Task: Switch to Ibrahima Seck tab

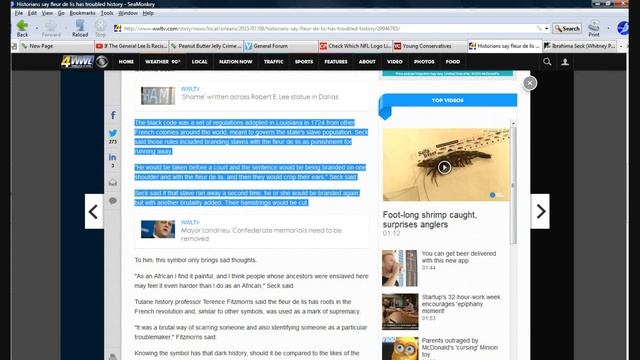Action: pos(580,46)
